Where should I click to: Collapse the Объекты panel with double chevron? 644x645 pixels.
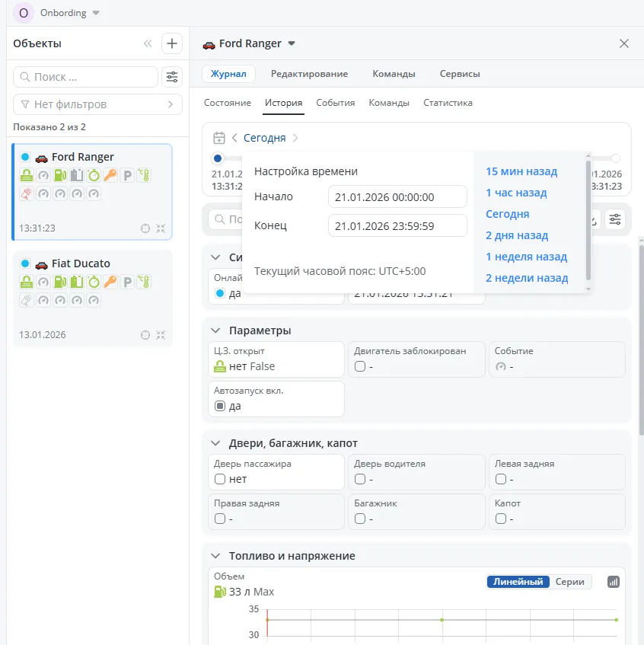click(x=148, y=43)
